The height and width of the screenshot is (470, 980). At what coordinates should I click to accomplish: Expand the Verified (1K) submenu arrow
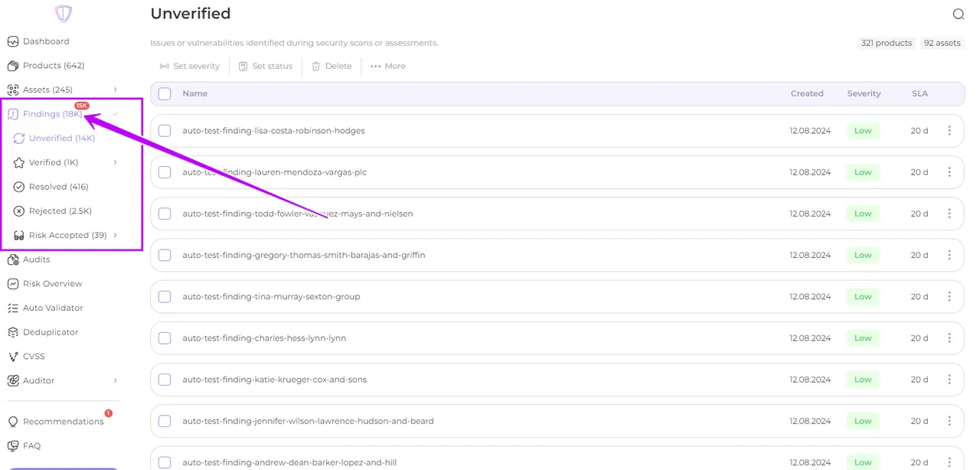click(x=115, y=162)
